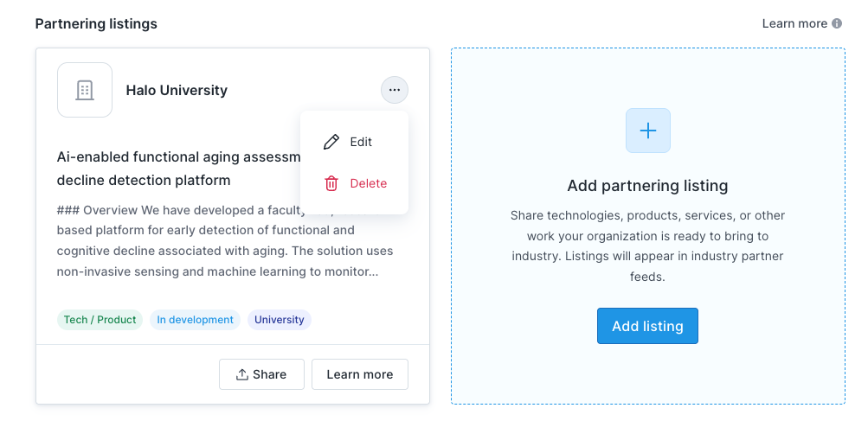Click the Halo University building logo

pos(85,90)
